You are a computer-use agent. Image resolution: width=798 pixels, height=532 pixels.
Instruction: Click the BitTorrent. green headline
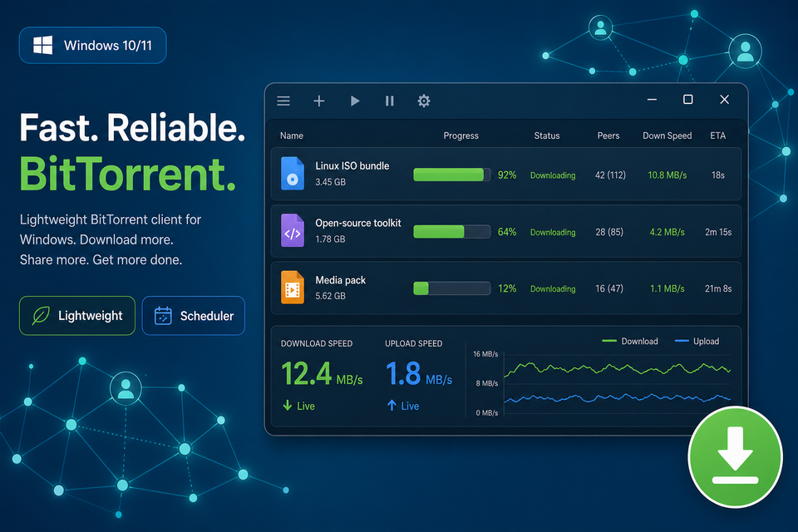click(x=128, y=174)
